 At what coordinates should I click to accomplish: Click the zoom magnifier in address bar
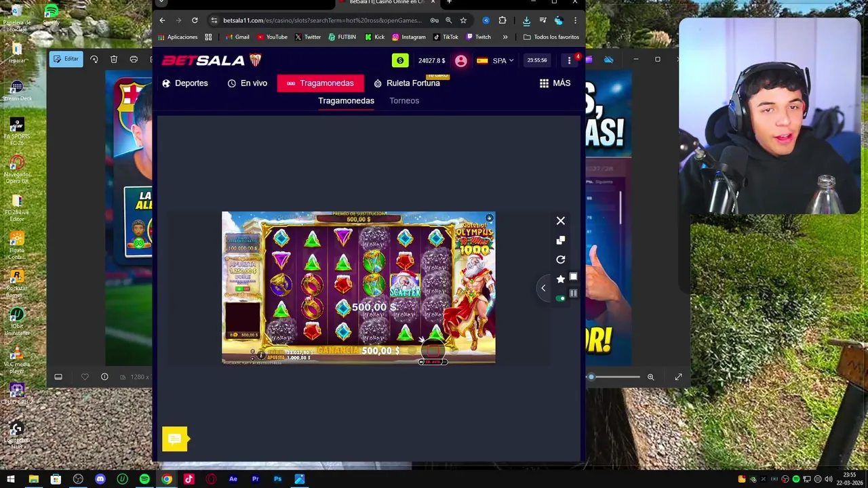tap(448, 20)
